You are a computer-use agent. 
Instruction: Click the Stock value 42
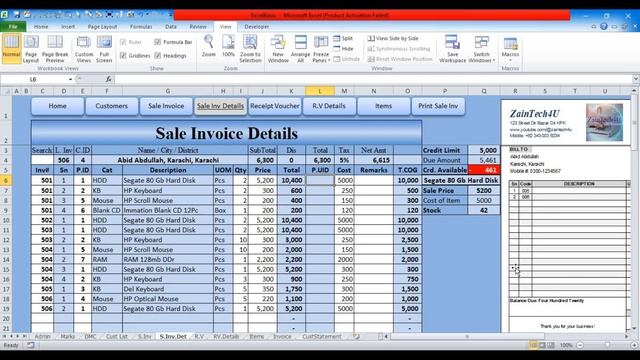pos(484,210)
